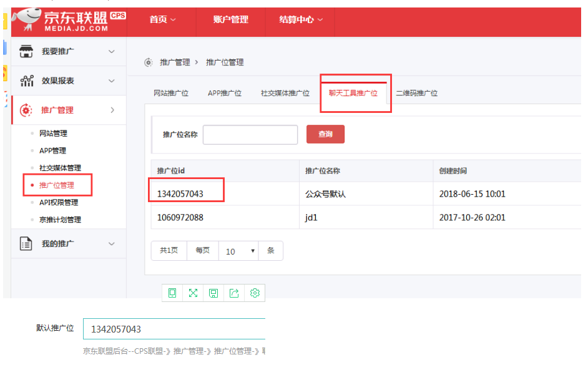Go to 首页 in the top navigation
This screenshot has width=588, height=370.
click(158, 19)
